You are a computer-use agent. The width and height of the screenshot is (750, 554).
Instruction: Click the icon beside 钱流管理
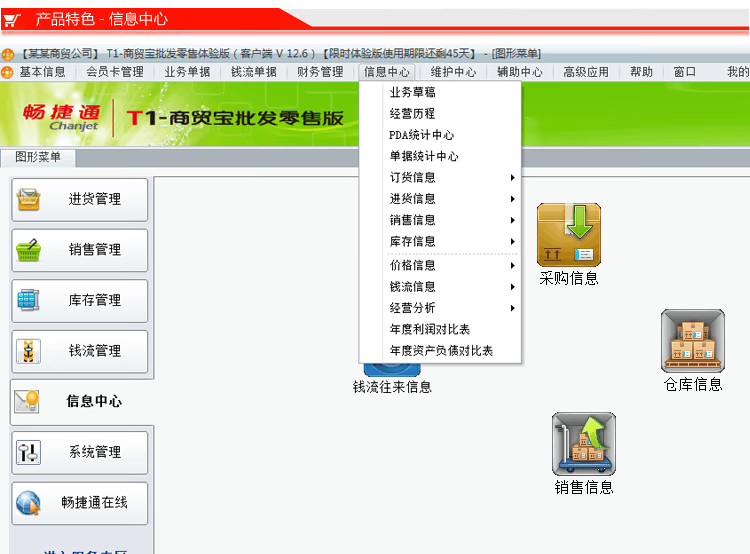pos(28,351)
